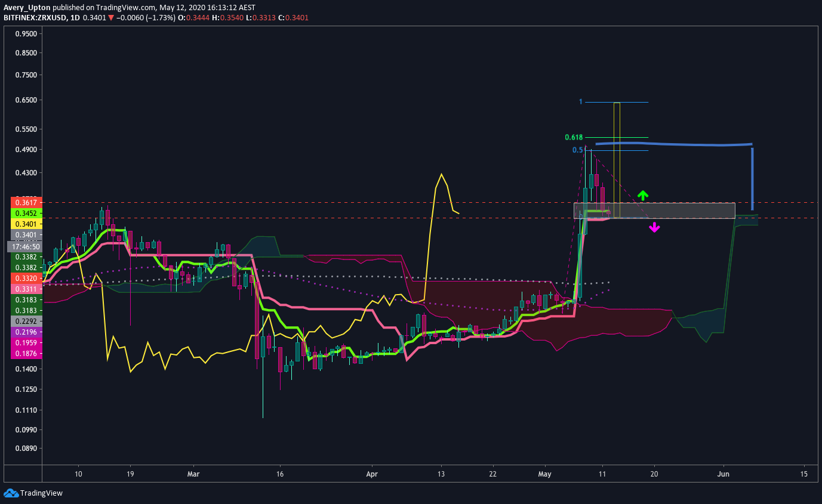822x504 pixels.
Task: Click the Jun label on time axis
Action: [x=724, y=474]
